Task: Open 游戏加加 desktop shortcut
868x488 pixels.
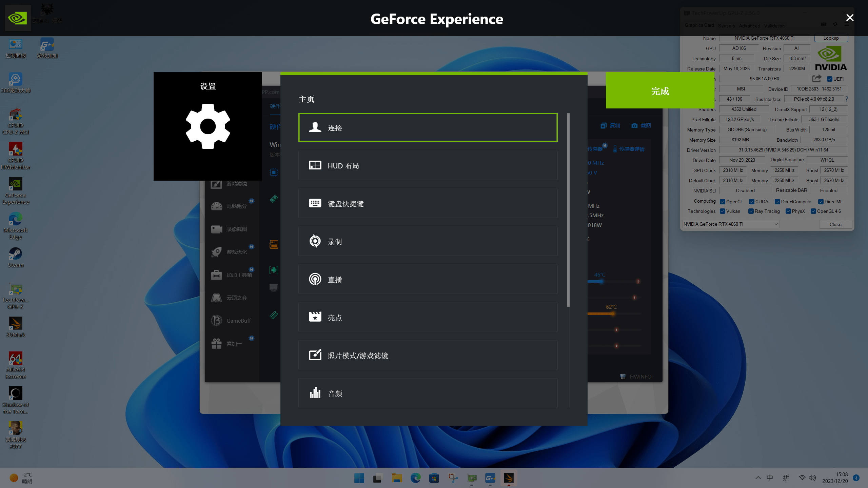Action: [47, 48]
